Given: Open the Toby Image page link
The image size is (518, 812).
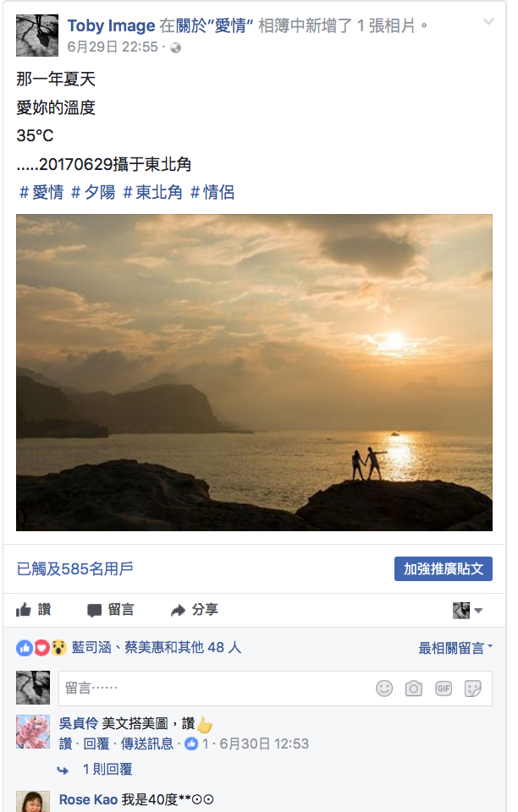Looking at the screenshot, I should tap(112, 25).
